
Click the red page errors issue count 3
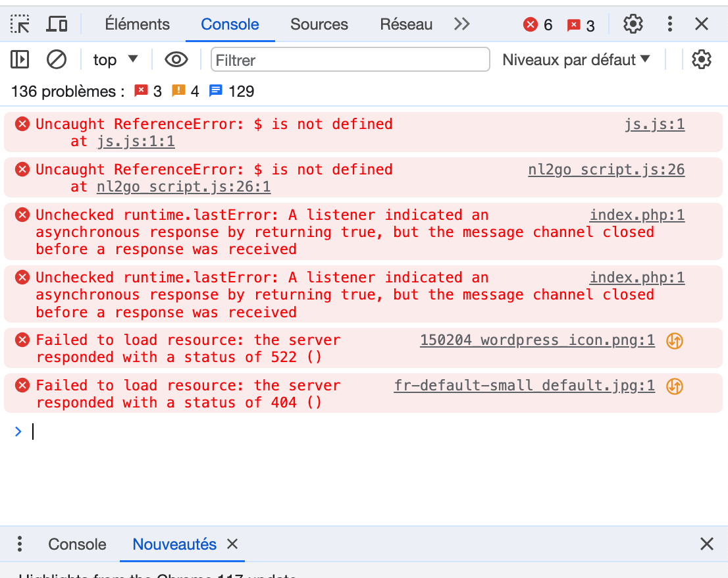pos(148,91)
